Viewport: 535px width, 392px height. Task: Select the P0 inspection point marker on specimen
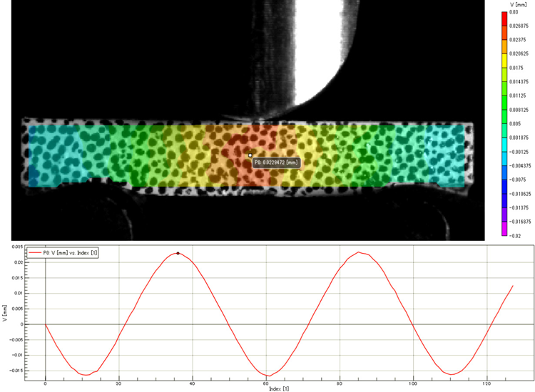coord(250,155)
